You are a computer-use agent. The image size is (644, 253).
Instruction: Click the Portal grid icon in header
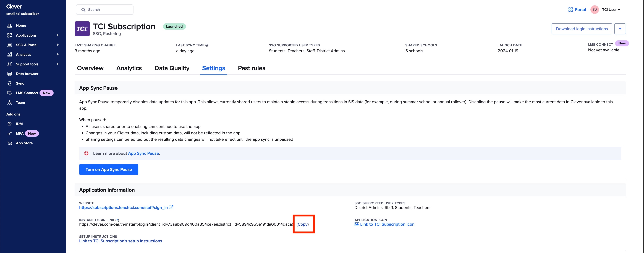coord(570,9)
